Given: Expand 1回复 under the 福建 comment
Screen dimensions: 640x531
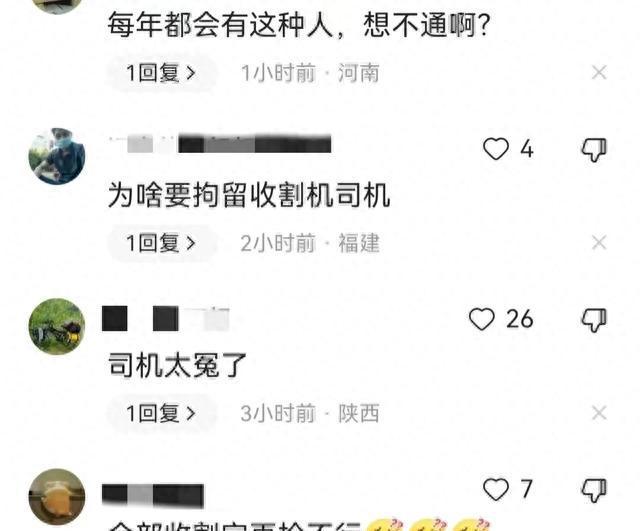Looking at the screenshot, I should pyautogui.click(x=162, y=243).
